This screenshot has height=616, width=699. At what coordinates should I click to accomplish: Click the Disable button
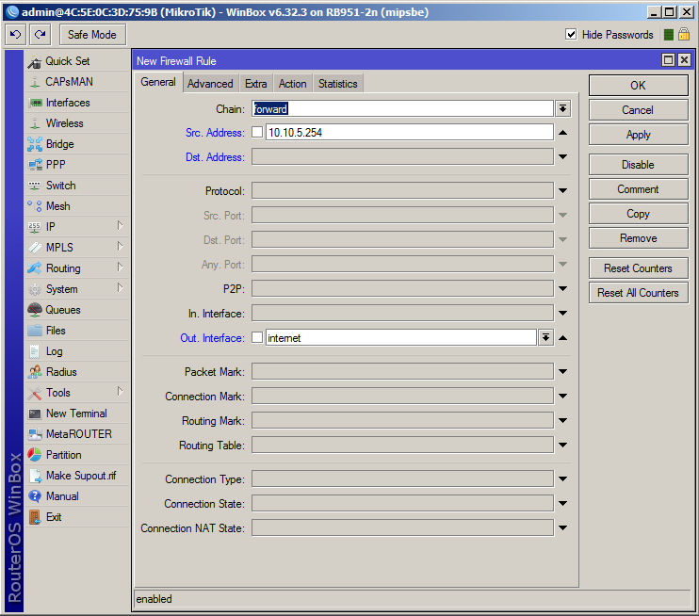pyautogui.click(x=639, y=165)
